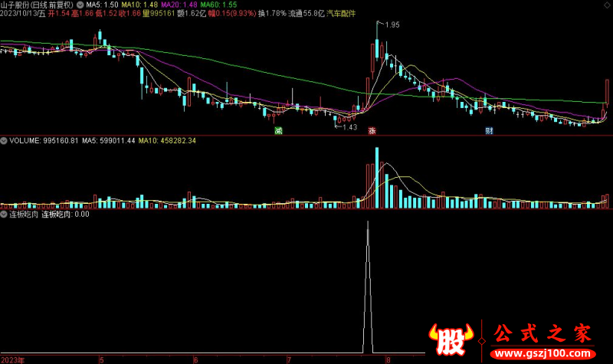613x364 pixels.
Task: Select the latest red limit-up candle
Action: (x=607, y=91)
